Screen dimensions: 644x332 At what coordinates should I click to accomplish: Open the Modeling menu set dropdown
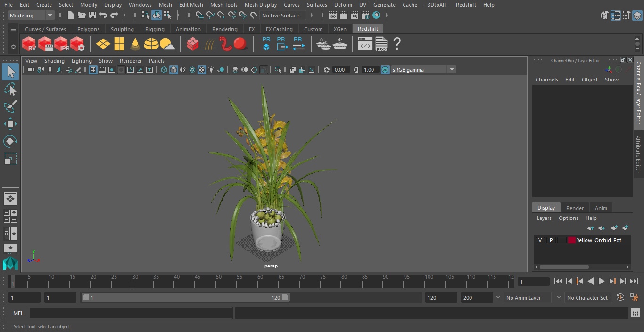[32, 16]
